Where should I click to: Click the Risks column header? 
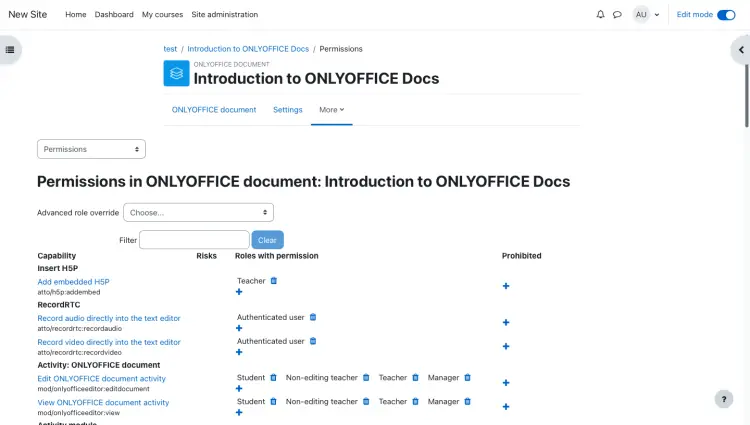pos(206,256)
